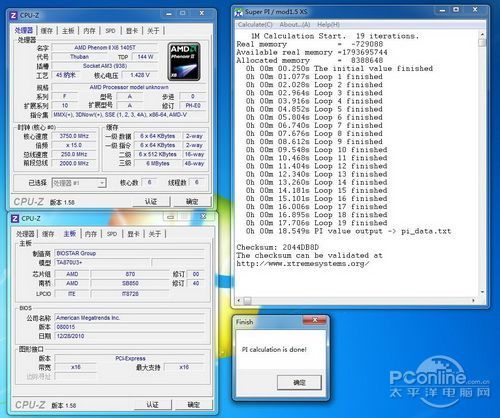Screen dimensions: 500x418
Task: Minimize the Super PI window
Action: pos(442,11)
